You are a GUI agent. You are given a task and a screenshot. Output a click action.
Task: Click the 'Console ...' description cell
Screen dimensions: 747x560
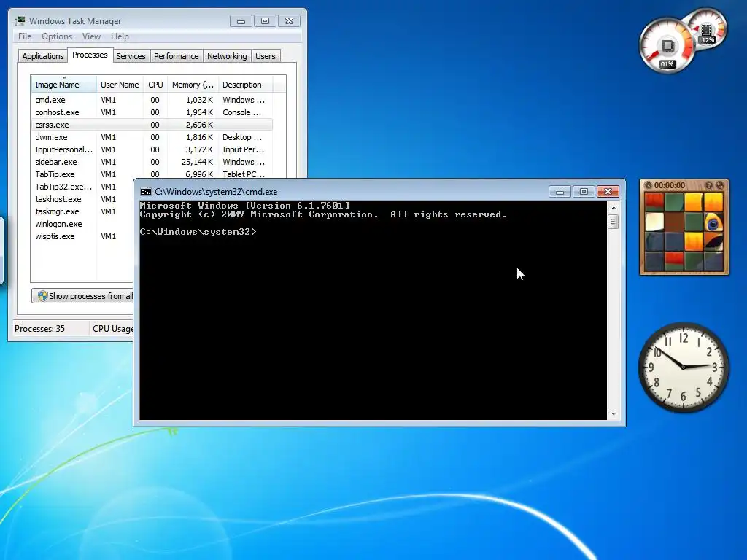point(242,112)
